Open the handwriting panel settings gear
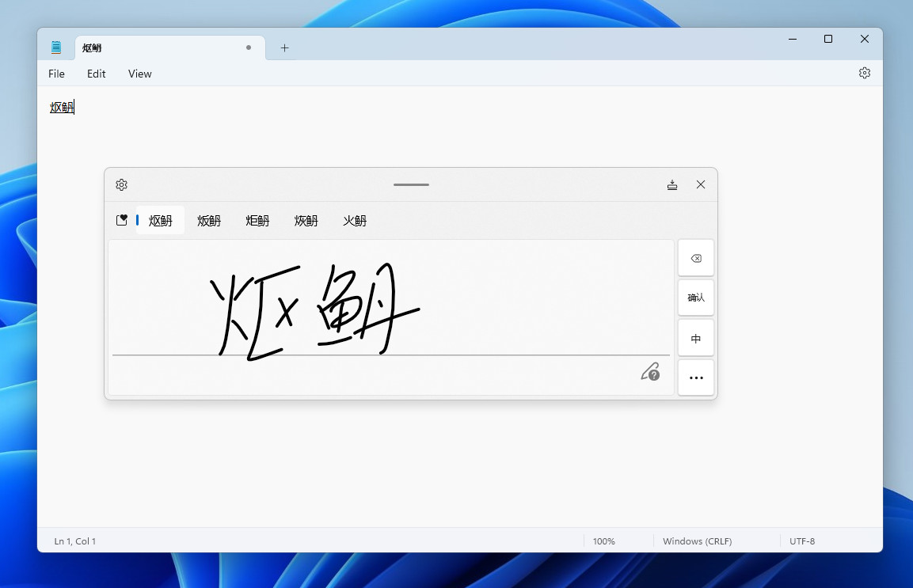913x588 pixels. (121, 185)
